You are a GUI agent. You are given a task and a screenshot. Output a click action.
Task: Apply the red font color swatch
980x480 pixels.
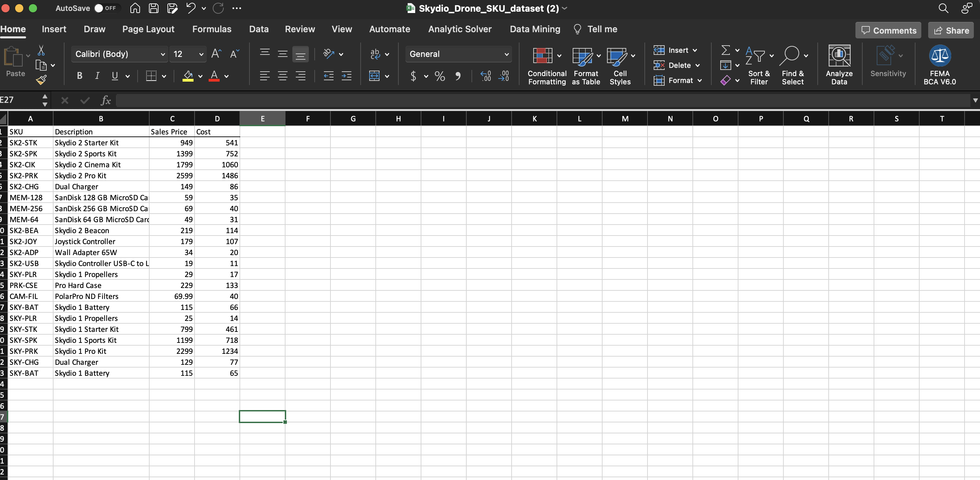(x=214, y=76)
